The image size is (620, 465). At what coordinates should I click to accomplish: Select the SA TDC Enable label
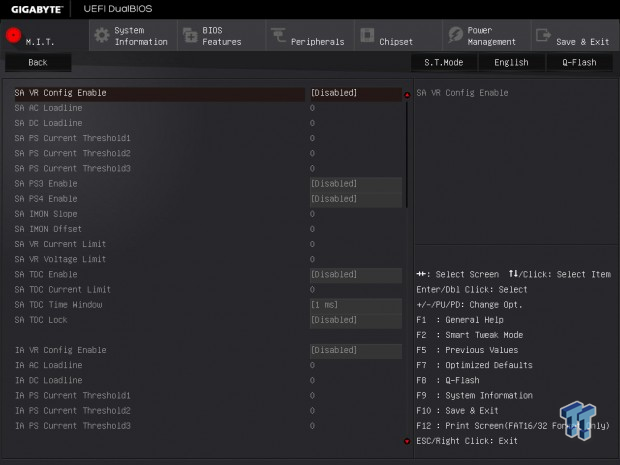click(x=46, y=274)
